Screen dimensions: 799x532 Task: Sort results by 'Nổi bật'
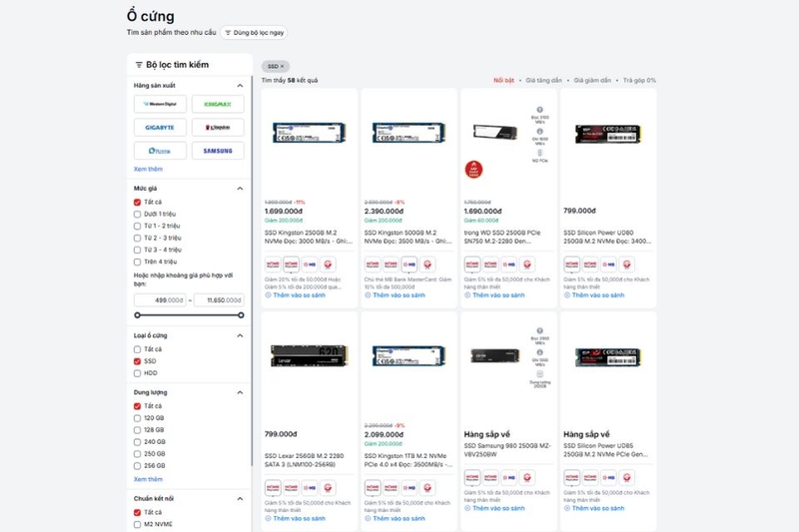coord(503,81)
